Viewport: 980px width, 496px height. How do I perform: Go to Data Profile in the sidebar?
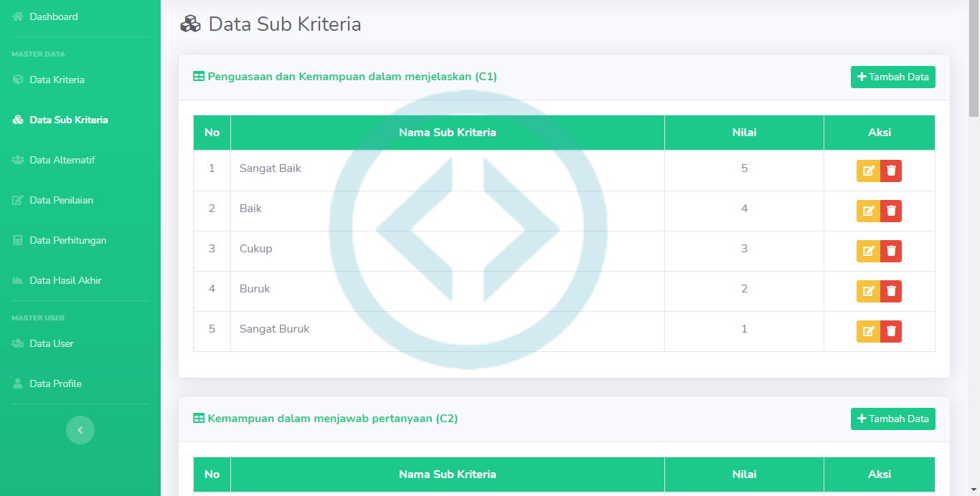pyautogui.click(x=54, y=383)
